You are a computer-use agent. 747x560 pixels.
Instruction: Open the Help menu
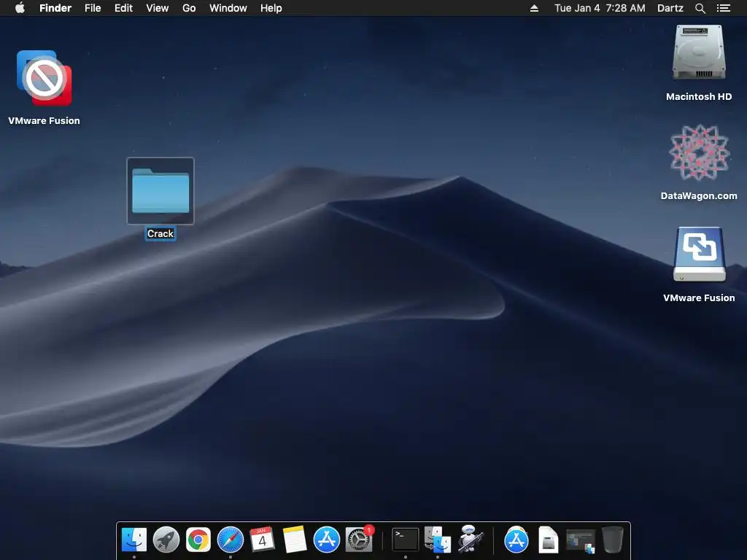pyautogui.click(x=271, y=8)
